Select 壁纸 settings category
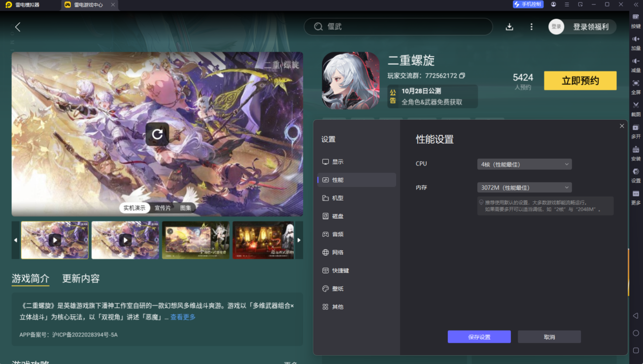Image resolution: width=643 pixels, height=364 pixels. pos(357,289)
